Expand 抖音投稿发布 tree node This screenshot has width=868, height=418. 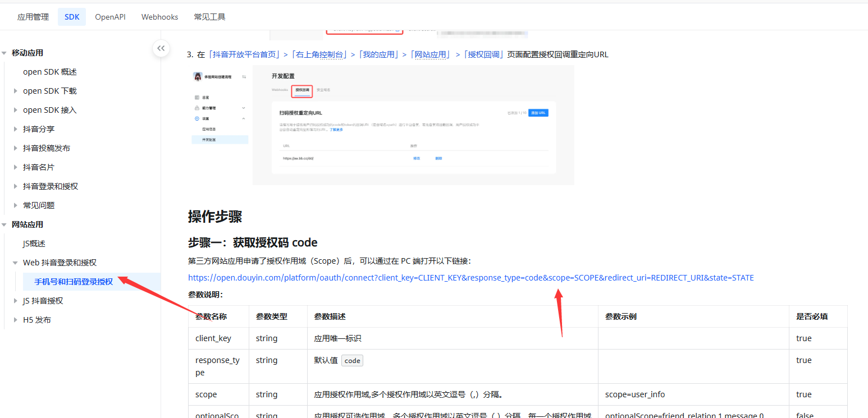click(x=16, y=148)
